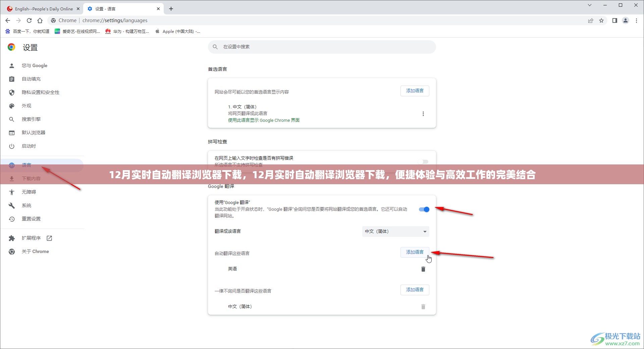The image size is (644, 349).
Task: Click the browser forward arrow
Action: coord(18,20)
